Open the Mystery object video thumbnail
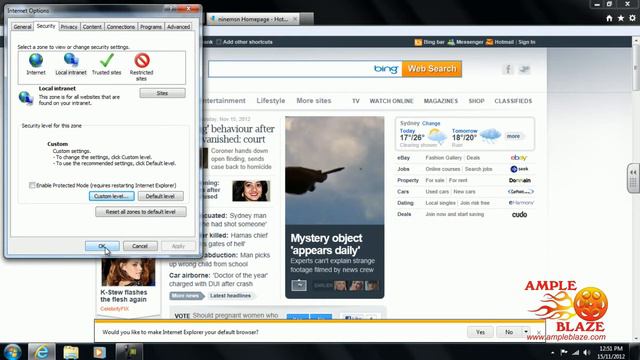Screen dimensions: 640x360 [335, 170]
